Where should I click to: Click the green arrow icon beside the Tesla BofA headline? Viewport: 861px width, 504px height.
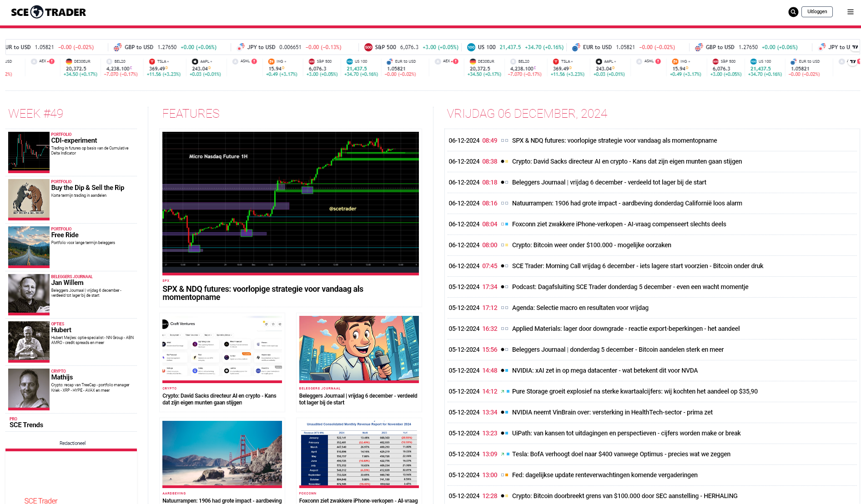click(x=503, y=454)
